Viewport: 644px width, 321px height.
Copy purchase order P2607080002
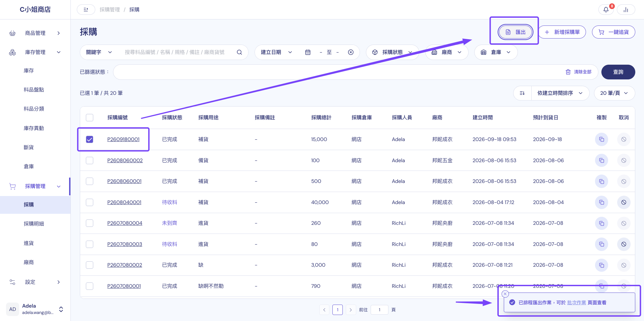(601, 265)
